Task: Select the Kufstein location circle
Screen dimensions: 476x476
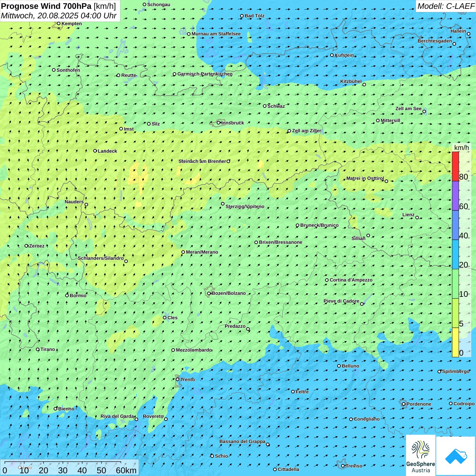Action: (x=332, y=55)
